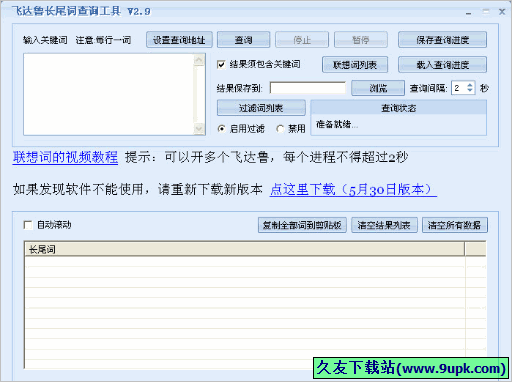Click the disabled 停止 button
The height and width of the screenshot is (382, 512).
pos(302,40)
